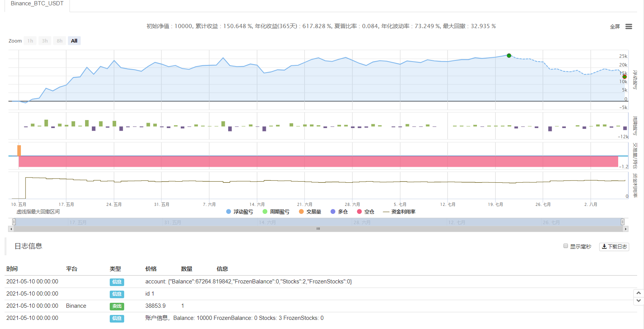644x329 pixels.
Task: Click the orange trade volume bar
Action: pyautogui.click(x=19, y=150)
